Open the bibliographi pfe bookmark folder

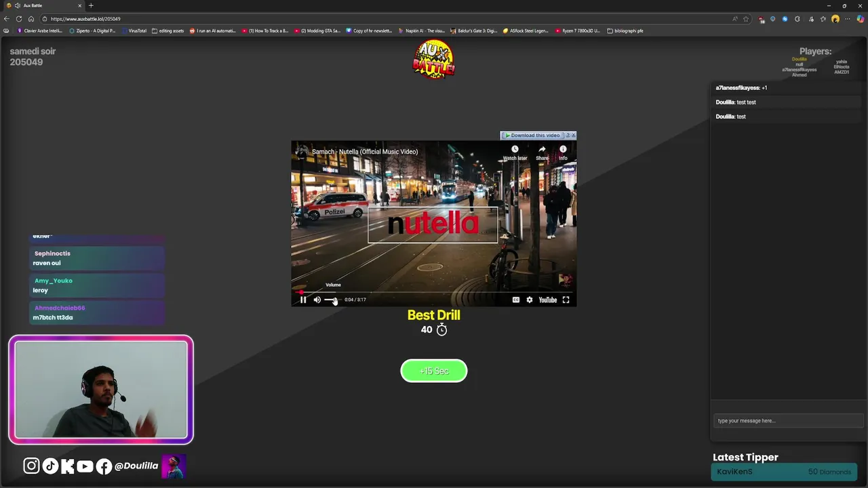(625, 30)
